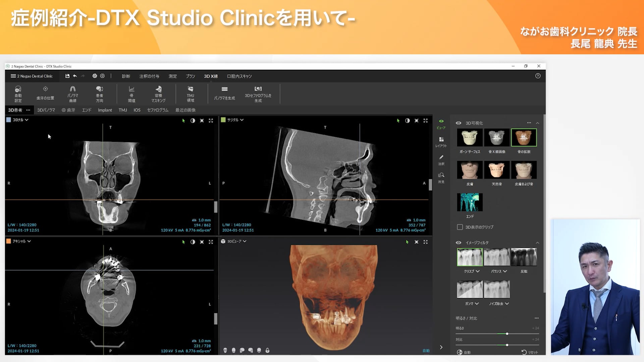Select the 歯牙の位置 tooth position tool
The image size is (644, 362).
[45, 94]
